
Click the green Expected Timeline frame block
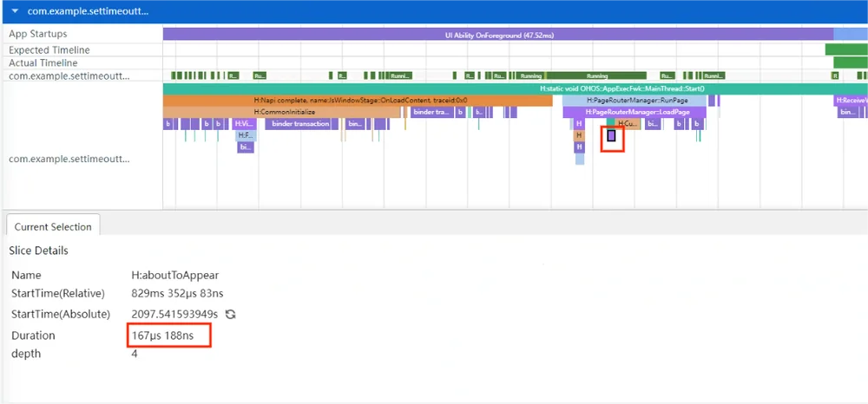[x=846, y=49]
